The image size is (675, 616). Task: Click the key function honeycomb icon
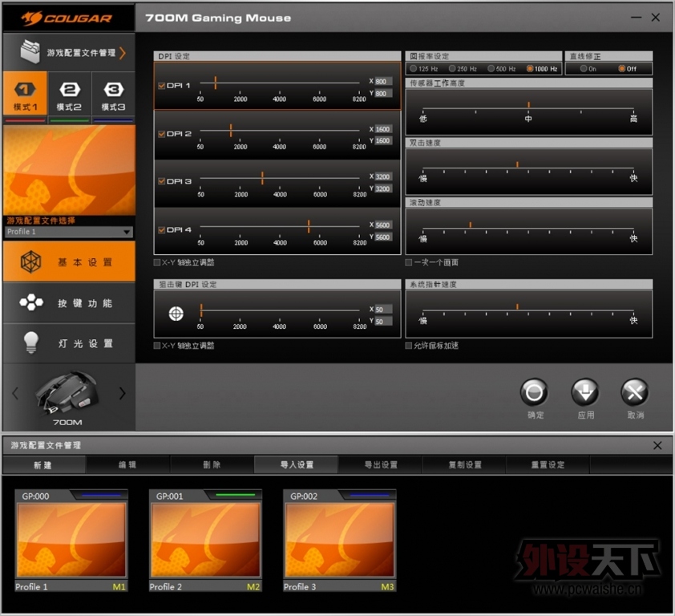tap(31, 302)
